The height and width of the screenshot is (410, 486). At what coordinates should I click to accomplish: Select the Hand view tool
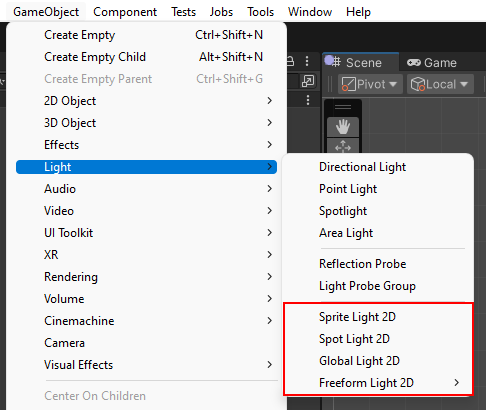343,127
